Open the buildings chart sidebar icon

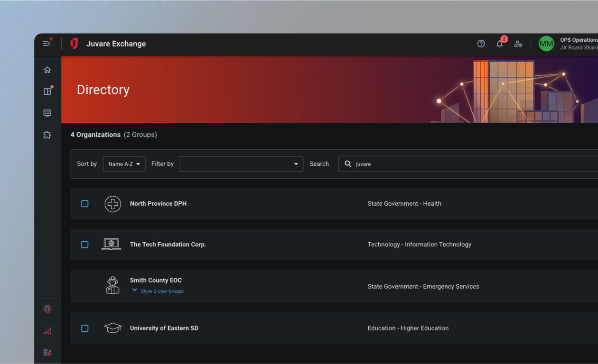click(x=47, y=352)
